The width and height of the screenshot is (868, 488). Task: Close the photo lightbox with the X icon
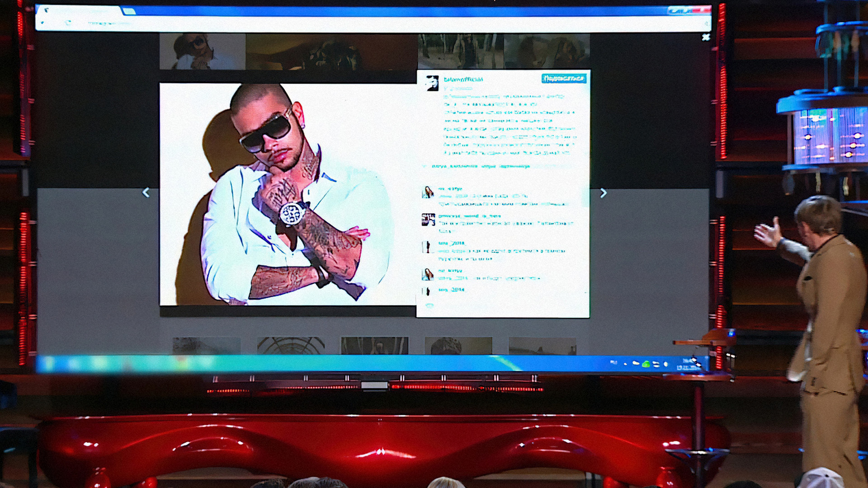(706, 38)
